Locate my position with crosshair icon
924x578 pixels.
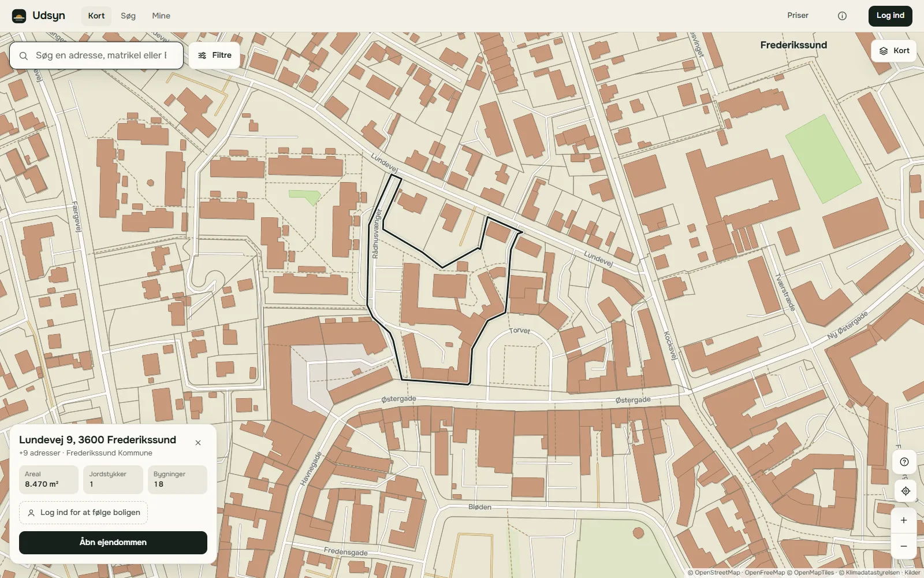905,491
